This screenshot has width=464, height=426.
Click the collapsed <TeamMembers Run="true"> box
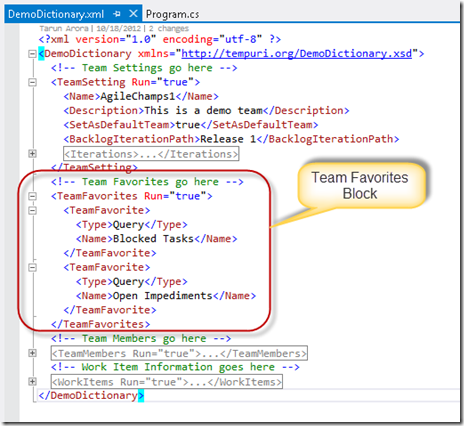click(179, 353)
